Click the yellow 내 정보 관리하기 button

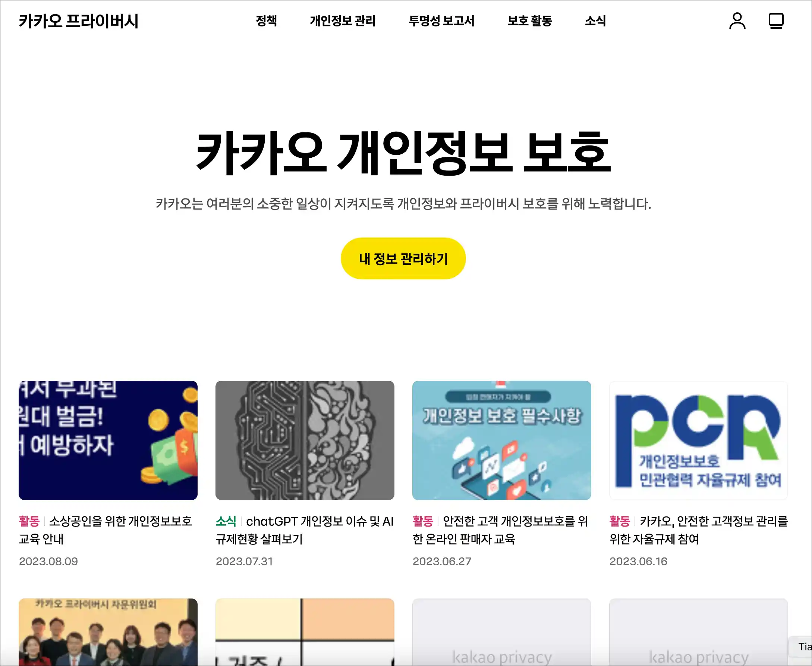point(403,258)
